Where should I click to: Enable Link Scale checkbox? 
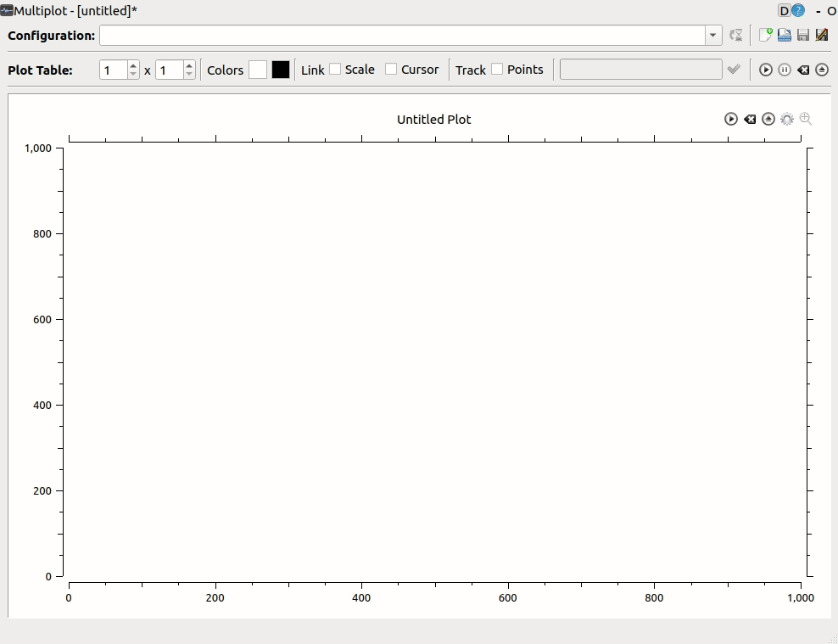pos(335,69)
